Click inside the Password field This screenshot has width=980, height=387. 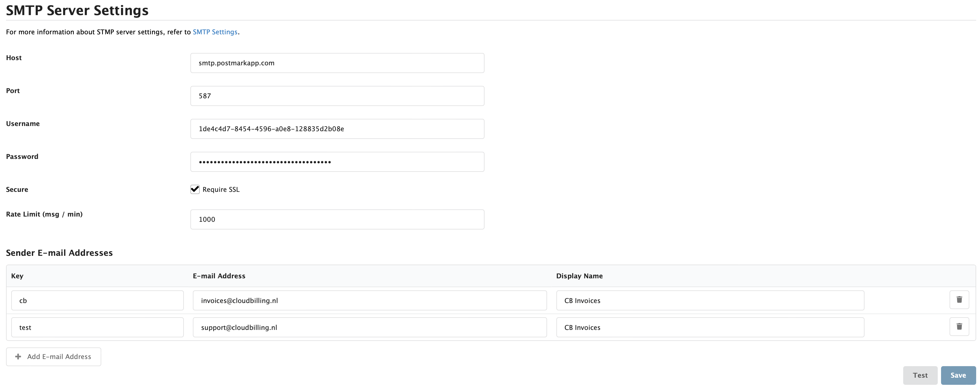(337, 161)
